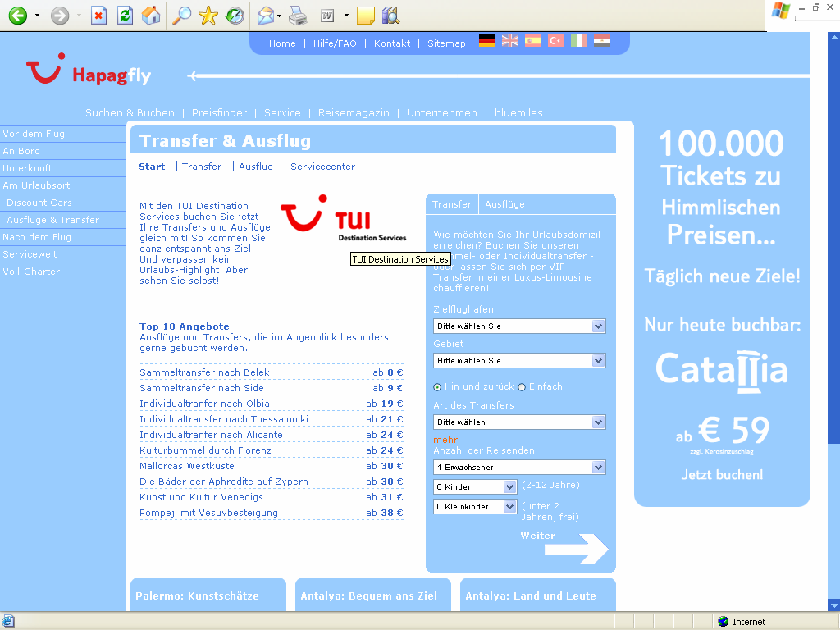The width and height of the screenshot is (840, 630).
Task: Open Mail envelope icon
Action: [266, 16]
